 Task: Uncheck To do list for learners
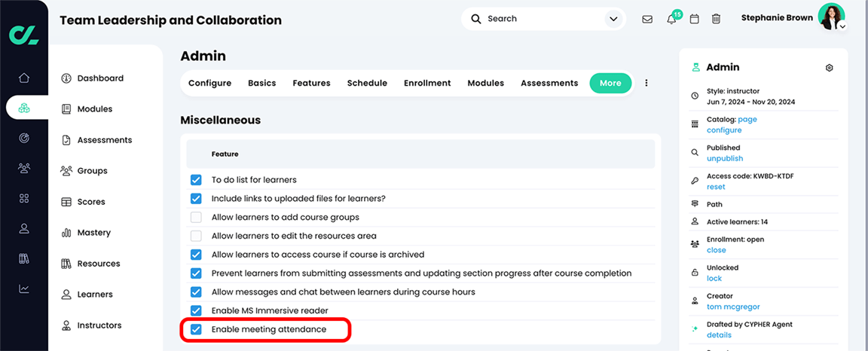(x=196, y=180)
